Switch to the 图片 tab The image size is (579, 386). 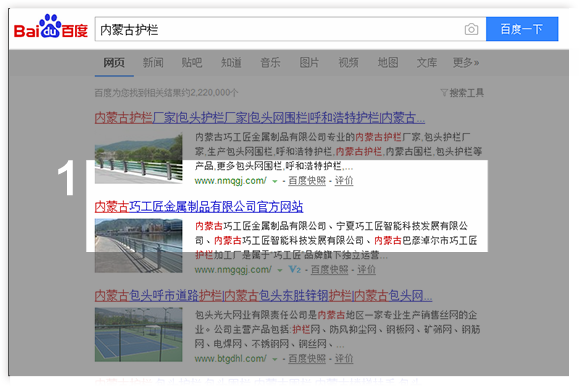(309, 62)
